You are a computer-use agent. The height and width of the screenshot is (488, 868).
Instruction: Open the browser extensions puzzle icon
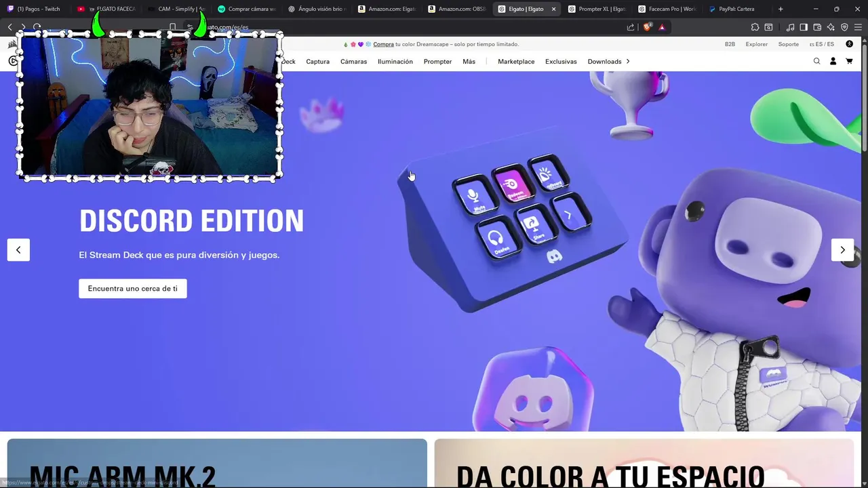[x=755, y=27]
